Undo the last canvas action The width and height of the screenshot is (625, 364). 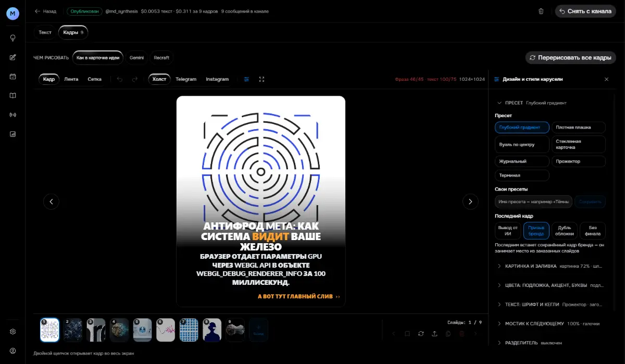[119, 79]
